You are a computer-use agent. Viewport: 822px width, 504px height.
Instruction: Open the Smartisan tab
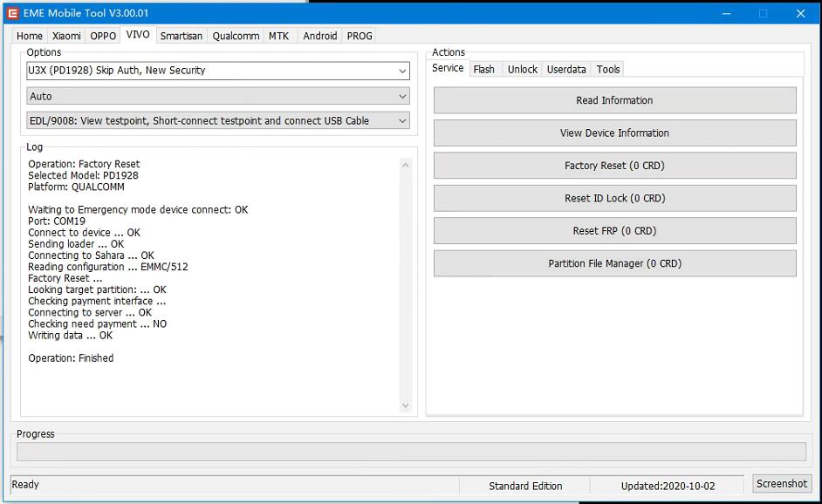pyautogui.click(x=182, y=36)
